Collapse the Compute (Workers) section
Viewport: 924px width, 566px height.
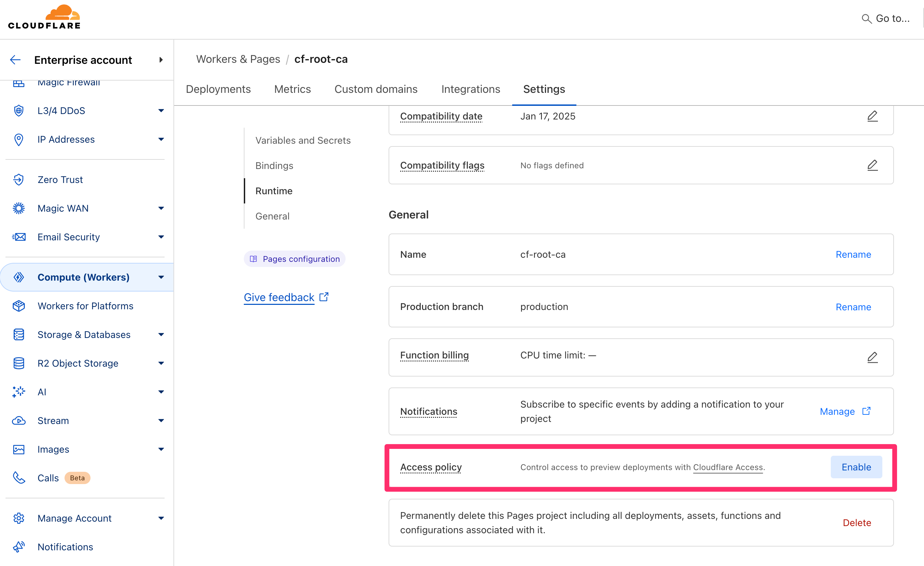[161, 278]
